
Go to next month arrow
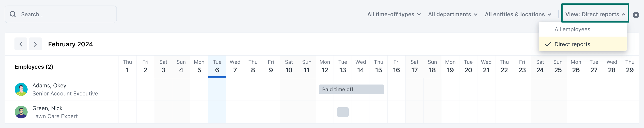pyautogui.click(x=35, y=44)
